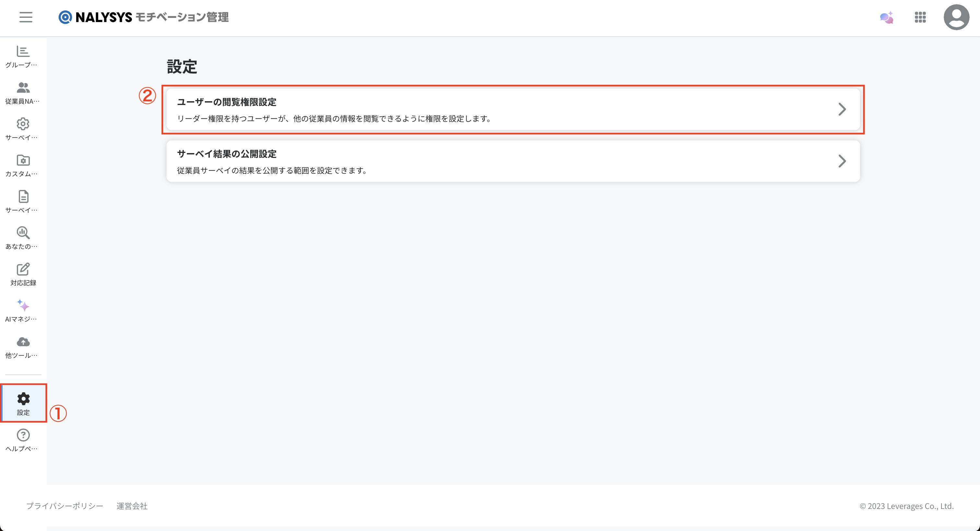This screenshot has height=531, width=980.
Task: Click the モチベーション管理 product title
Action: [x=182, y=17]
